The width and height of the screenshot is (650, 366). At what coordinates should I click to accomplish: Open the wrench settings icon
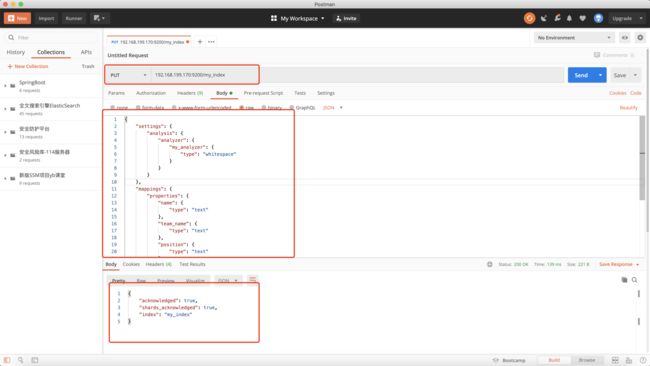point(557,18)
